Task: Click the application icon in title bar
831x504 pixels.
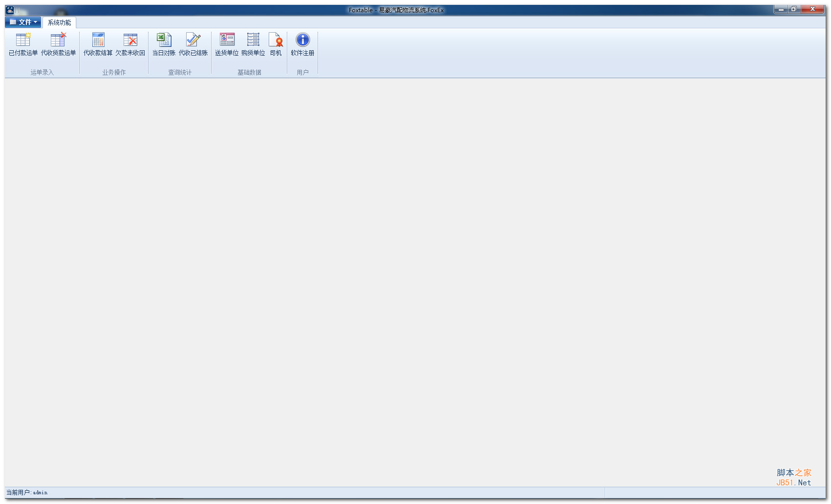Action: click(10, 10)
